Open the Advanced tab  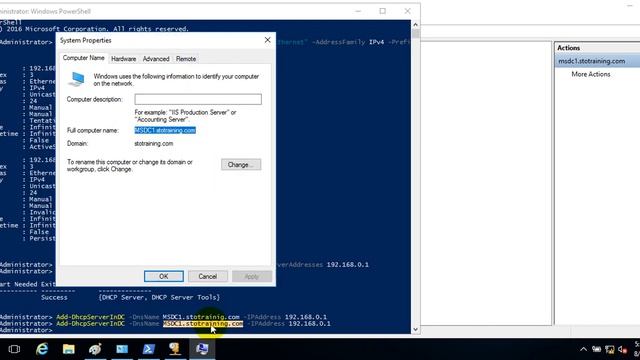click(156, 59)
